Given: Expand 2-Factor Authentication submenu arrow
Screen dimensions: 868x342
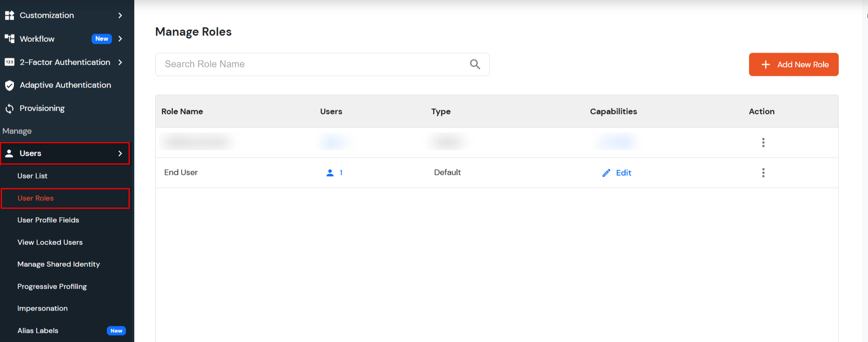Looking at the screenshot, I should click(x=120, y=62).
